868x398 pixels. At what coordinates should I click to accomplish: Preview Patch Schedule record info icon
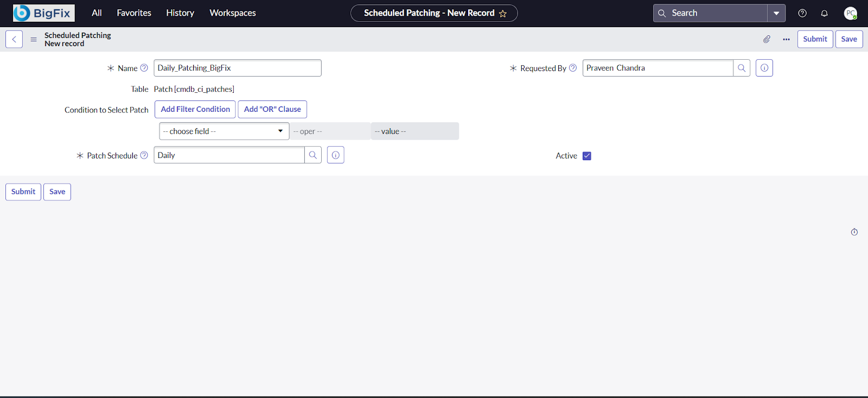pyautogui.click(x=336, y=155)
